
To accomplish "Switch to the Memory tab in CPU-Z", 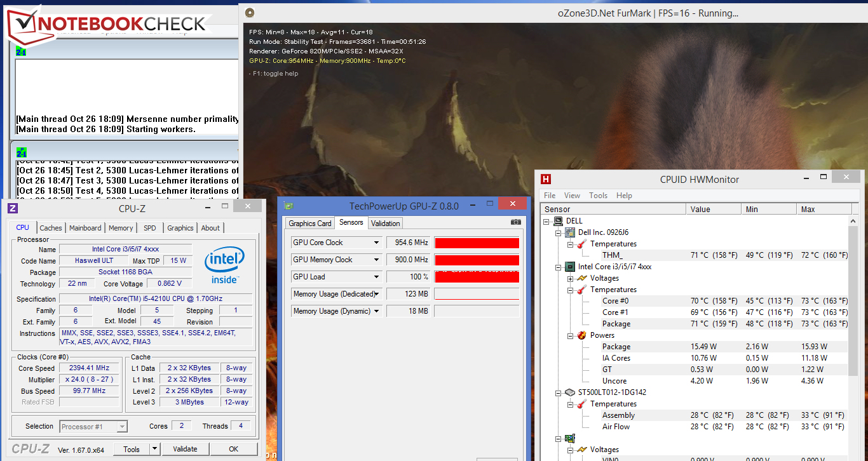I will (121, 228).
